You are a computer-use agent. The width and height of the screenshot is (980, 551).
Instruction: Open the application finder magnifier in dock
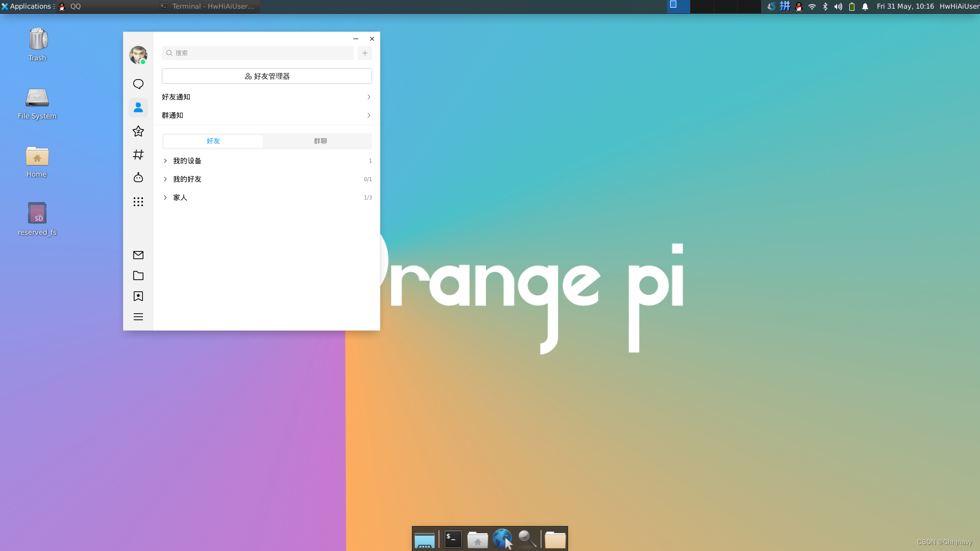(x=527, y=539)
